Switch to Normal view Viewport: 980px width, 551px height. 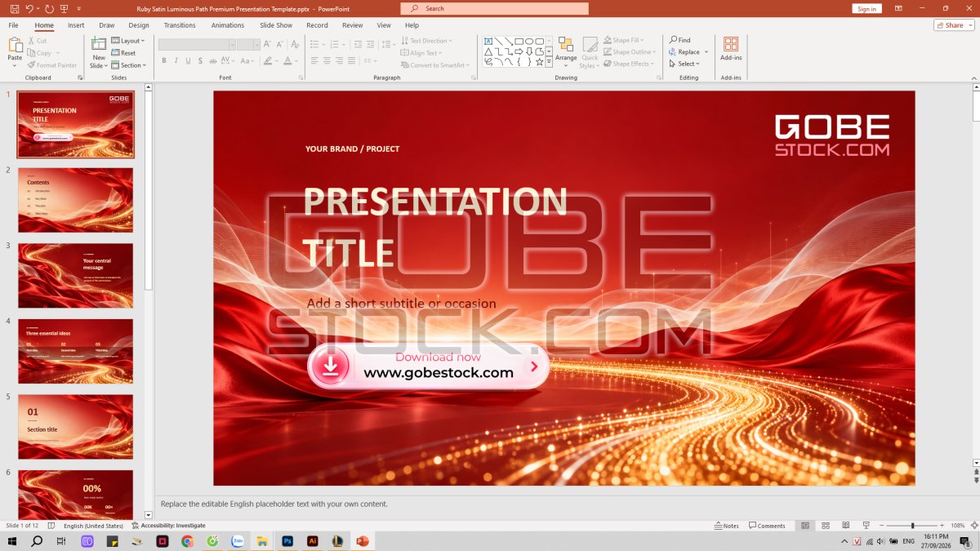[x=805, y=526]
